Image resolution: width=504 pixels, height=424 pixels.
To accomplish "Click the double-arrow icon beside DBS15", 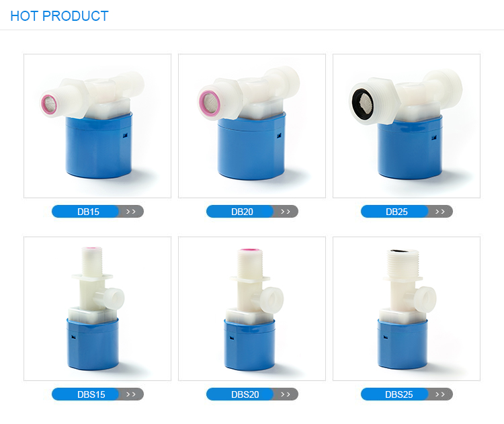I will [x=131, y=394].
